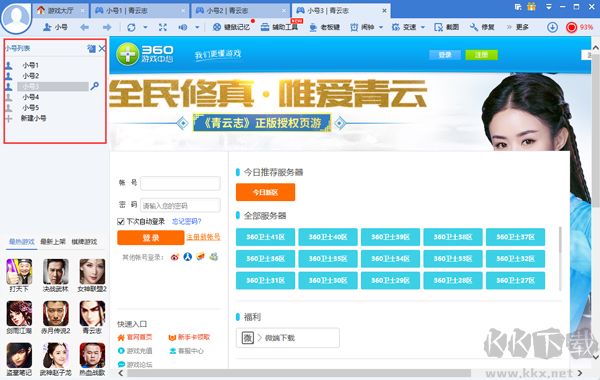The height and width of the screenshot is (380, 600).
Task: Choose server 360卫士29区
Action: [x=390, y=281]
